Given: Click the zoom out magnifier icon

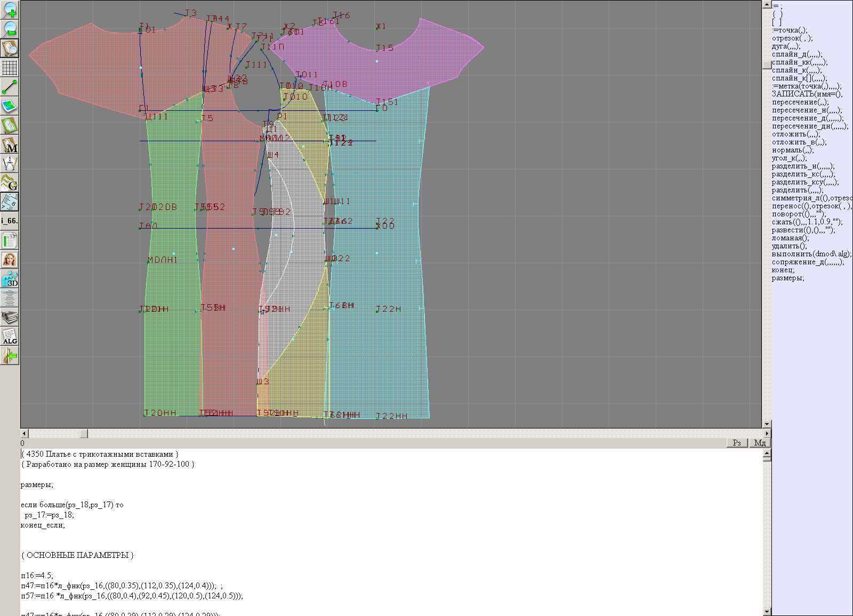Looking at the screenshot, I should 10,29.
